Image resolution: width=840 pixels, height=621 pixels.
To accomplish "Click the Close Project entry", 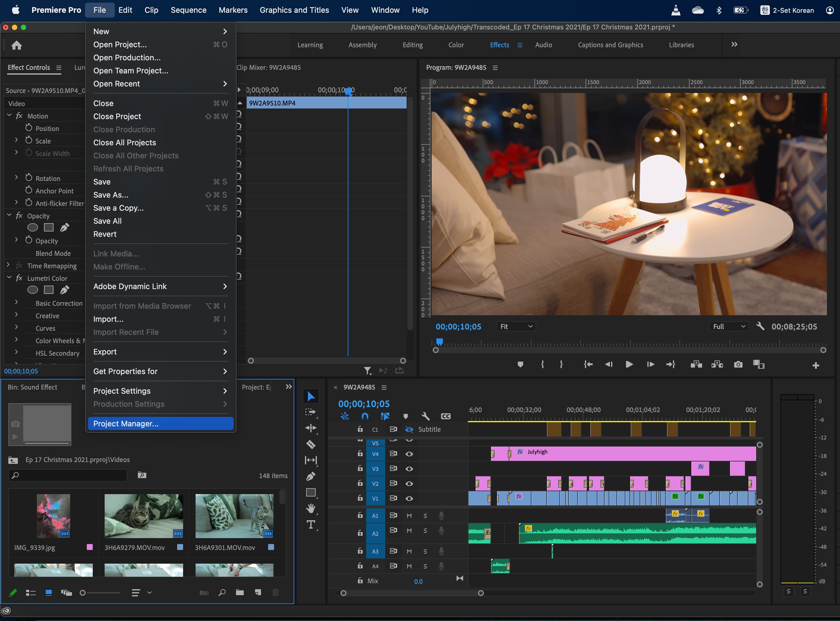I will tap(161, 116).
